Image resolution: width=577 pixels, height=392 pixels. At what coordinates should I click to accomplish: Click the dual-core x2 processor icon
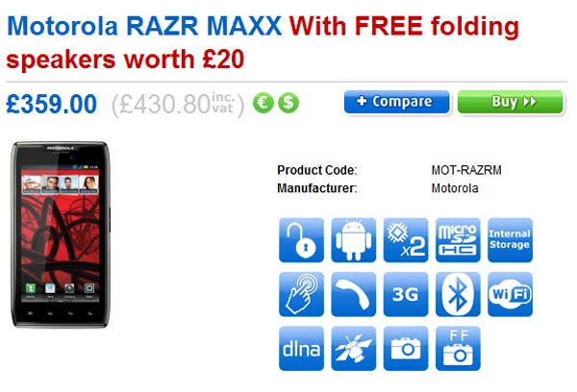tap(406, 240)
